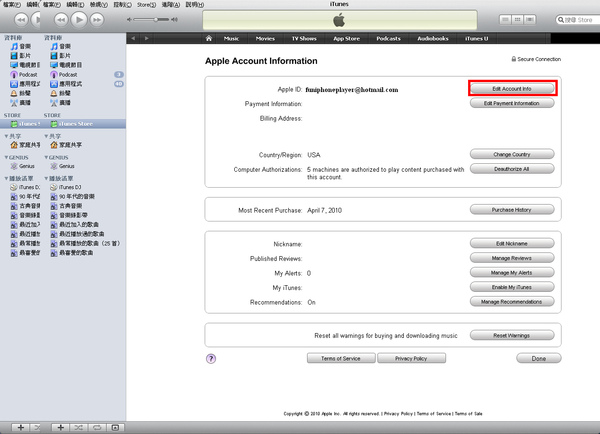The height and width of the screenshot is (434, 600).
Task: Click Deauthorize All button
Action: click(x=512, y=169)
